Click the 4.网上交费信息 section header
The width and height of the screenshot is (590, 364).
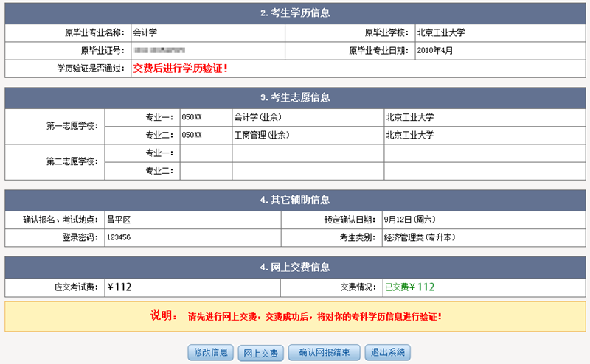[x=295, y=267]
